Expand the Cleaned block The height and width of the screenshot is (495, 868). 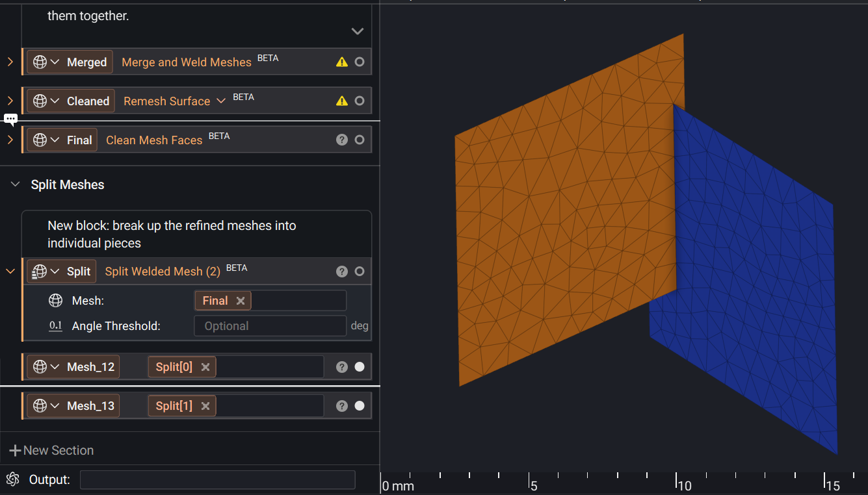10,101
